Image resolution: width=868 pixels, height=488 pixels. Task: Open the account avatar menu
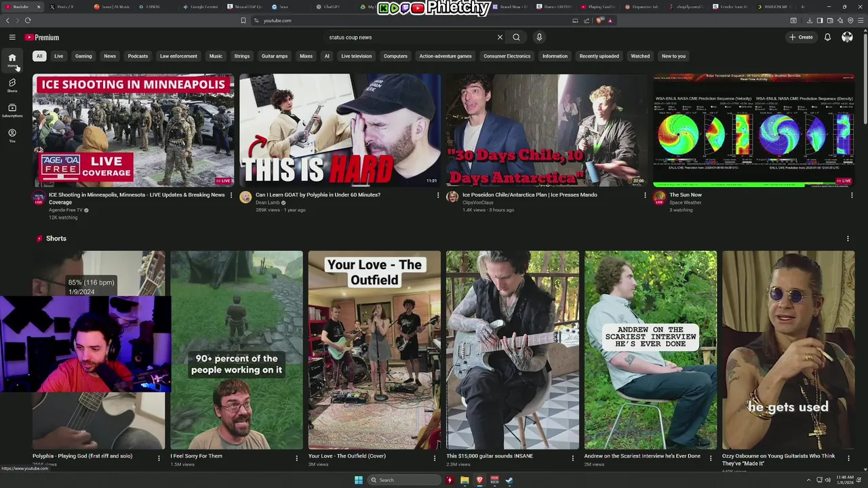click(x=847, y=37)
